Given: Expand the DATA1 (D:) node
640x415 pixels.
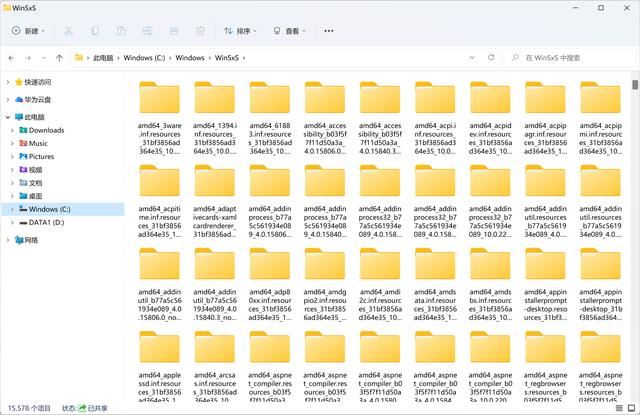Looking at the screenshot, I should tap(13, 223).
